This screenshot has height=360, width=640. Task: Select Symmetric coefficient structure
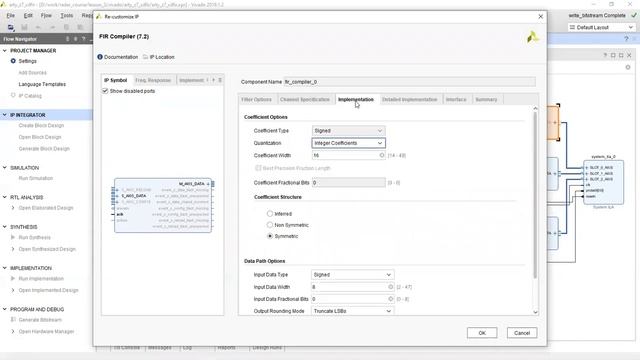click(270, 236)
